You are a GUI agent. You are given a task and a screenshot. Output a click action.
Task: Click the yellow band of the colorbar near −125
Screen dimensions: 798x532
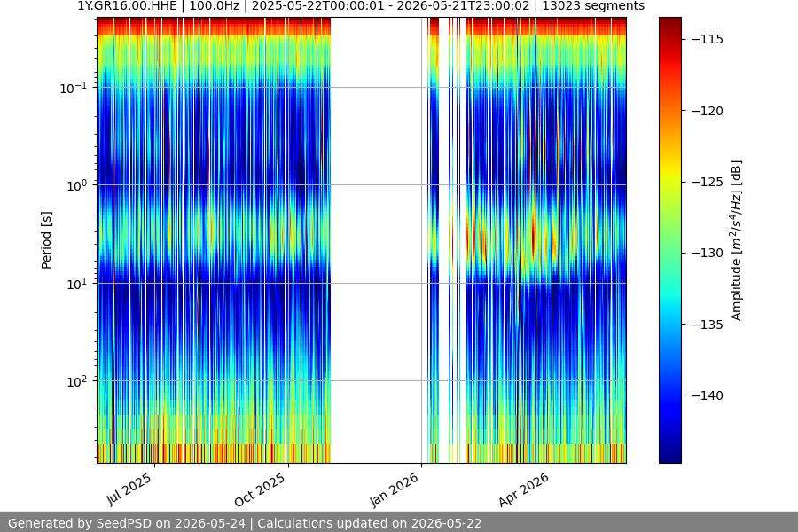coord(669,179)
